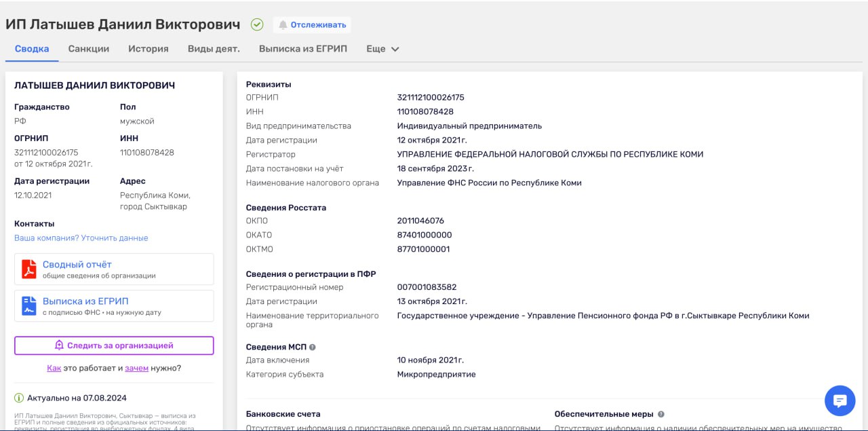Screen dimensions: 868x431
Task: Open the Как link below the follow button
Action: [x=54, y=368]
